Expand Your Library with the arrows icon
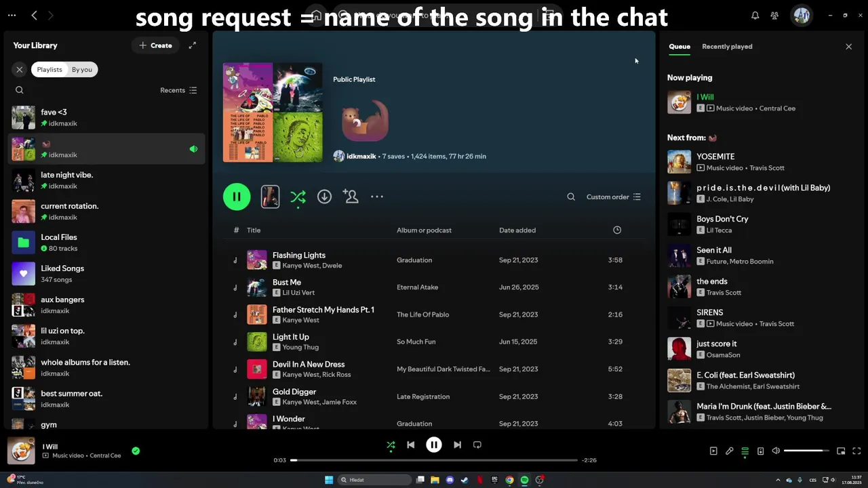868x488 pixels. pos(193,45)
